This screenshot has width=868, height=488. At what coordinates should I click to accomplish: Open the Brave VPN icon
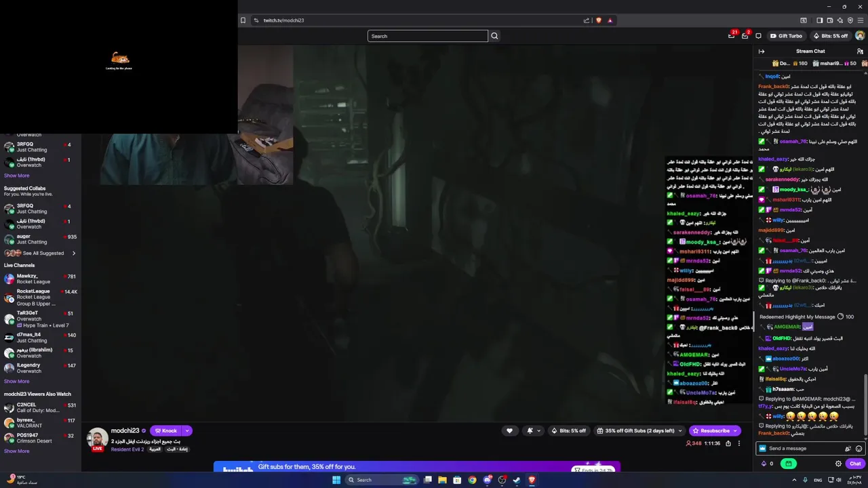[x=850, y=20]
